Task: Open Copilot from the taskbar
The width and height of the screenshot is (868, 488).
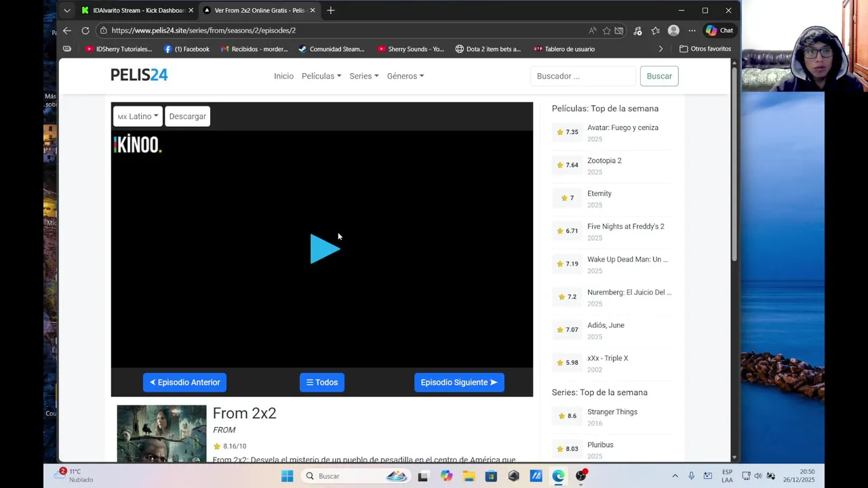Action: point(446,476)
